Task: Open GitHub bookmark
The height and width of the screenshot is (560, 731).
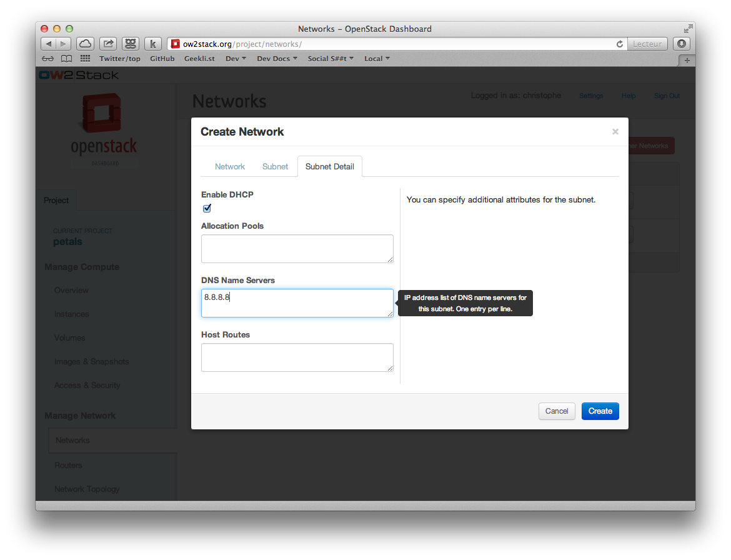Action: coord(162,59)
